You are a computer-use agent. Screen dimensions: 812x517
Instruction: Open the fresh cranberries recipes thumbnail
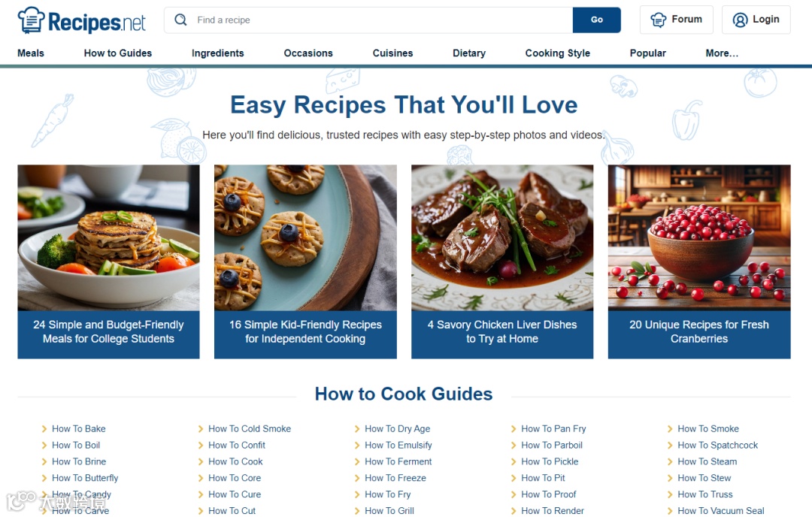pos(699,237)
